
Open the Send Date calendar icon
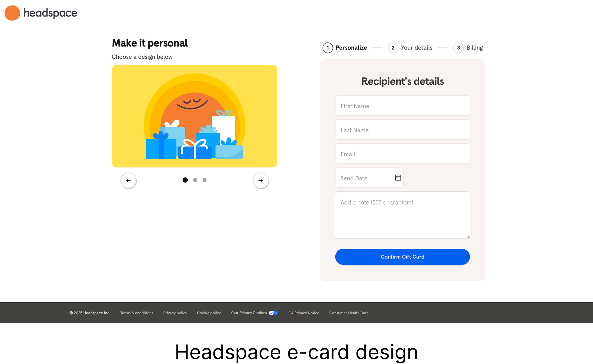398,178
